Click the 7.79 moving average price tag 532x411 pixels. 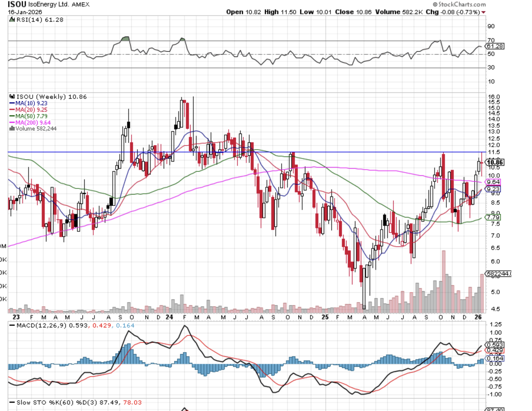pos(493,217)
